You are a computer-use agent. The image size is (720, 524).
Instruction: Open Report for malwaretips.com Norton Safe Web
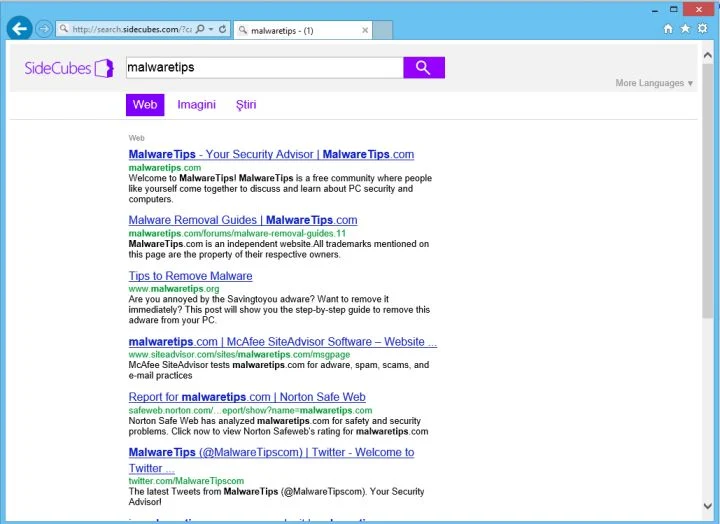coord(247,397)
